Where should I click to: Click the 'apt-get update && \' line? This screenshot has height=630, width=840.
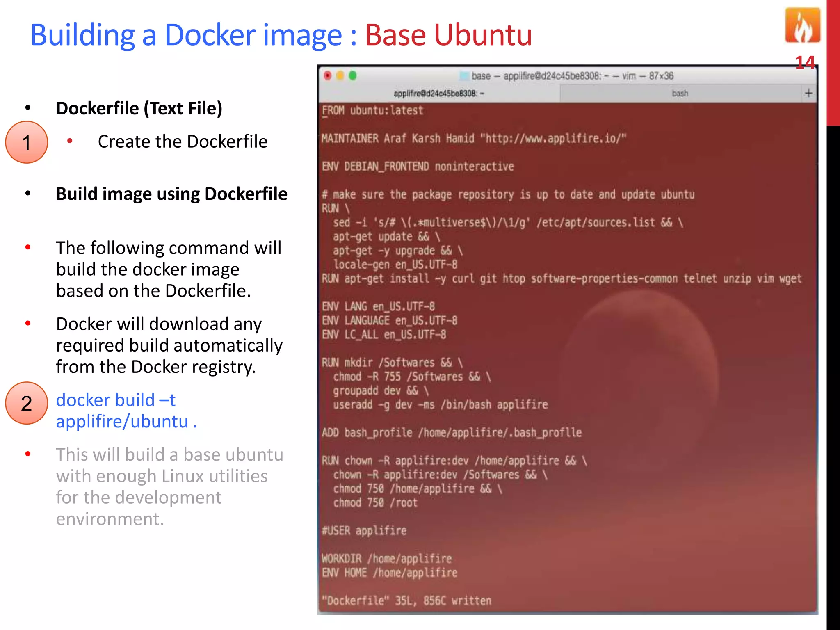coord(386,237)
